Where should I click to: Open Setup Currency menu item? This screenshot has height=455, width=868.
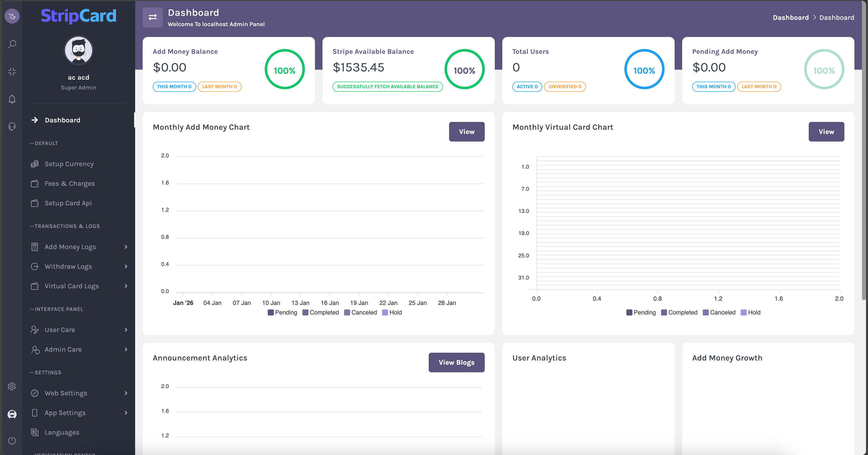(x=69, y=164)
